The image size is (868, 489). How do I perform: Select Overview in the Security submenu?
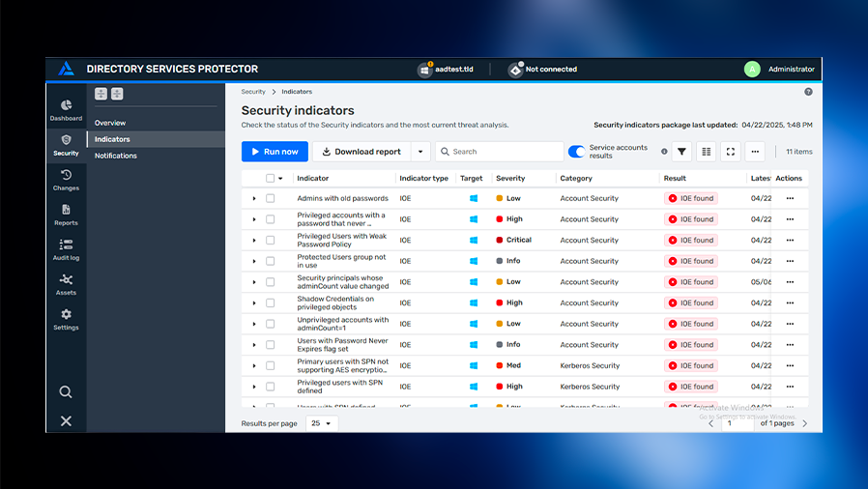110,123
